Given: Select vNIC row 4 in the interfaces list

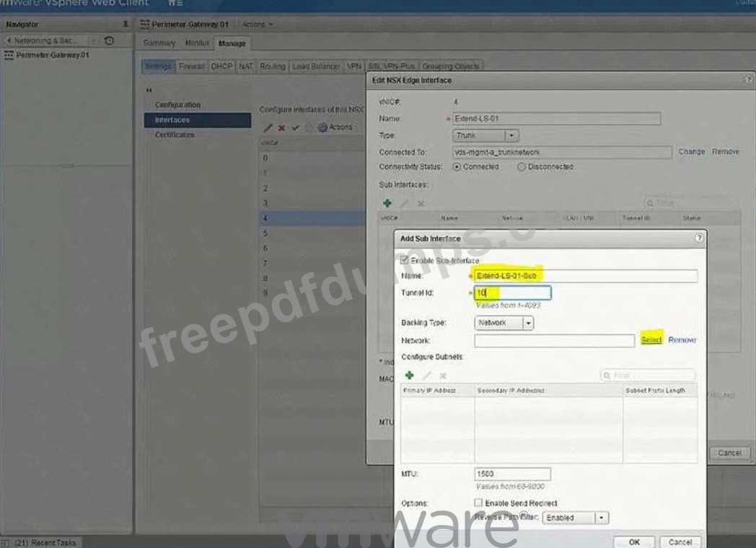Looking at the screenshot, I should coord(312,218).
